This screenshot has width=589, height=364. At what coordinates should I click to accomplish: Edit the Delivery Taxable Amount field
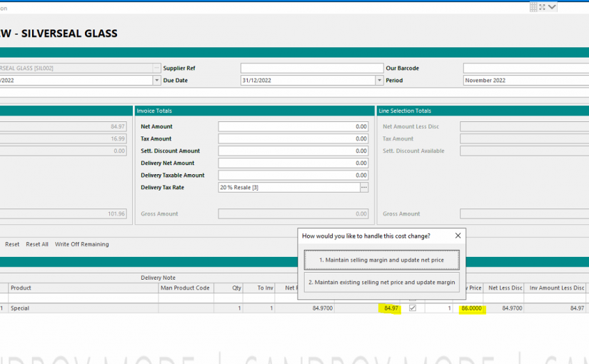(x=293, y=176)
